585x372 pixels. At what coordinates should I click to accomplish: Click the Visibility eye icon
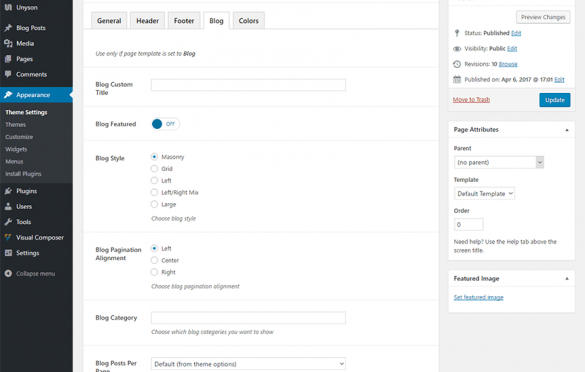click(x=457, y=49)
